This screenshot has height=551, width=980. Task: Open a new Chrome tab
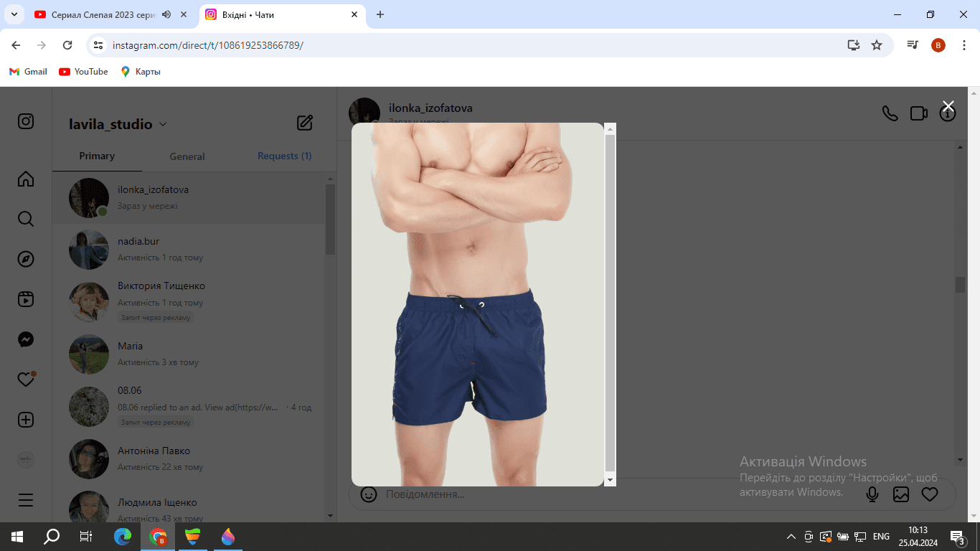click(380, 14)
